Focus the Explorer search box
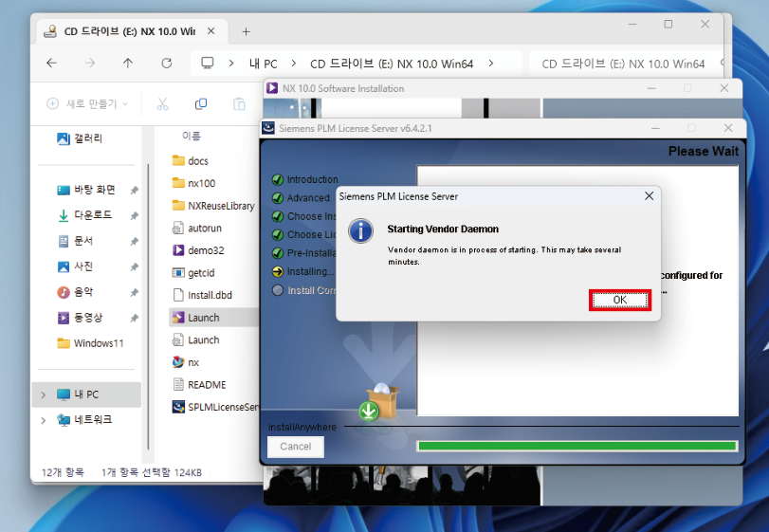Image resolution: width=769 pixels, height=532 pixels. point(627,64)
